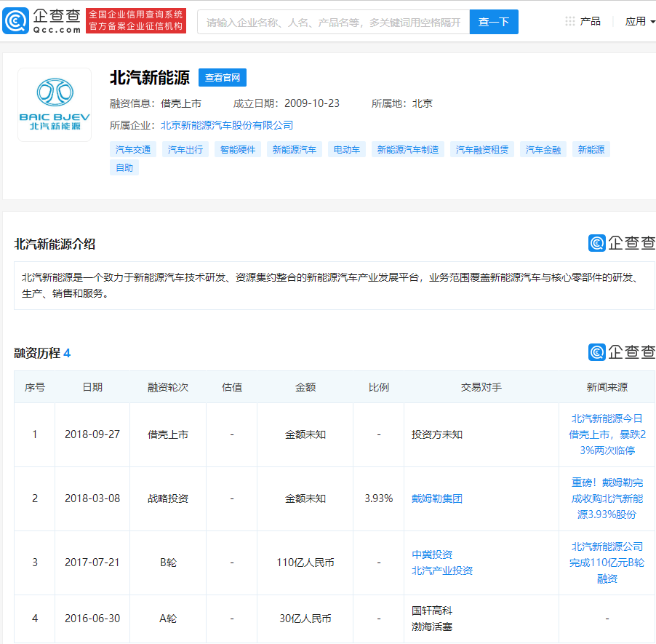Expand the 应用 dropdown menu
Image resolution: width=656 pixels, height=644 pixels.
(x=640, y=21)
